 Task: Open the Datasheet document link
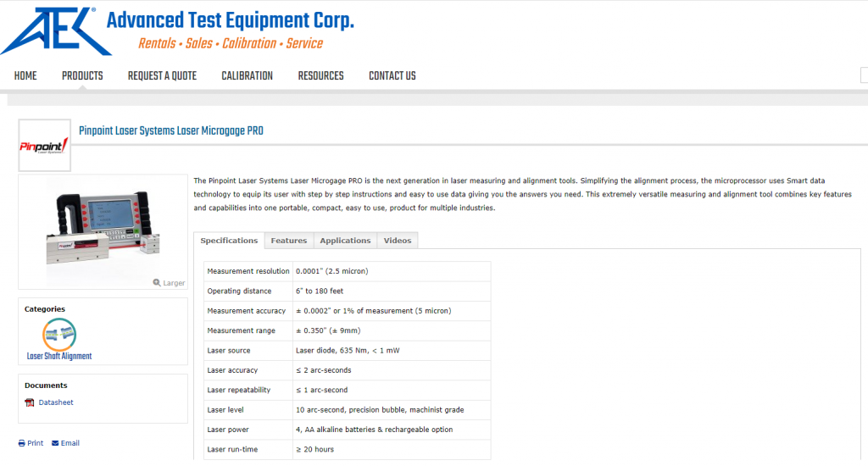pyautogui.click(x=56, y=402)
